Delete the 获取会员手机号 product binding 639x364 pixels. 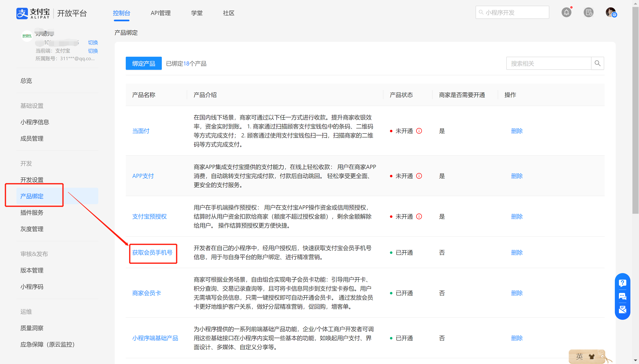(x=517, y=252)
